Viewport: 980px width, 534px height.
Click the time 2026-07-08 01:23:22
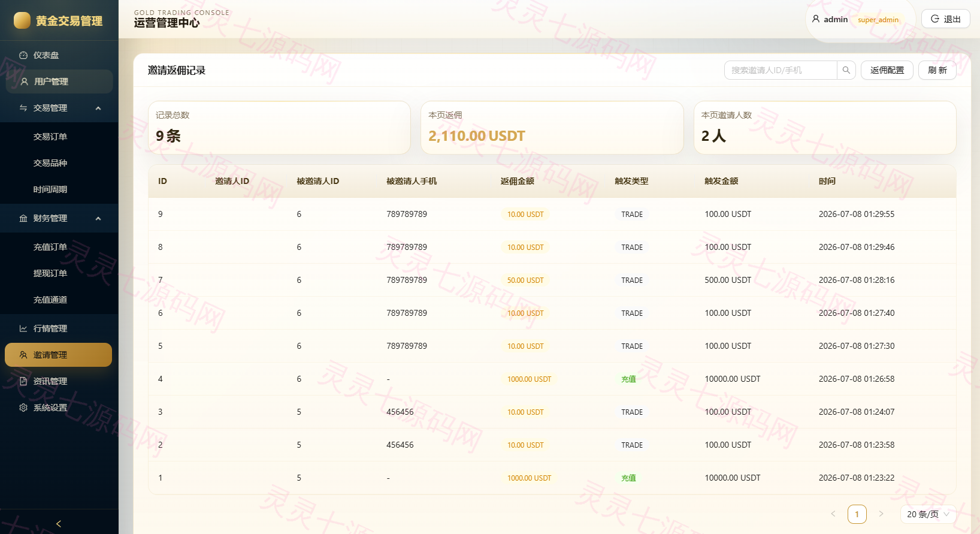857,478
